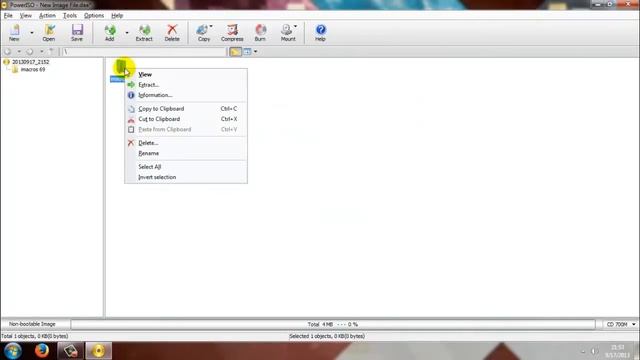Click the New image toolbar icon
This screenshot has height=360, width=640.
14,33
